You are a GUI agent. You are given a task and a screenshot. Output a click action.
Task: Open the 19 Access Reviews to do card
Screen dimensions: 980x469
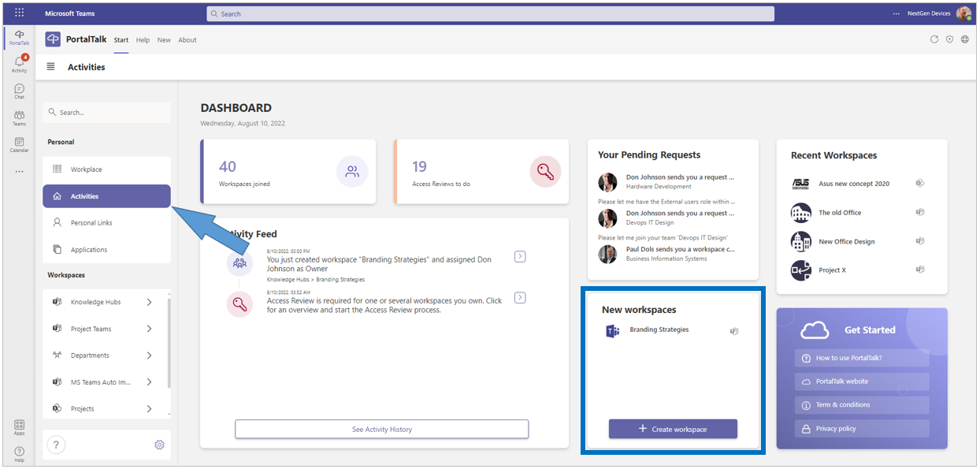point(481,172)
